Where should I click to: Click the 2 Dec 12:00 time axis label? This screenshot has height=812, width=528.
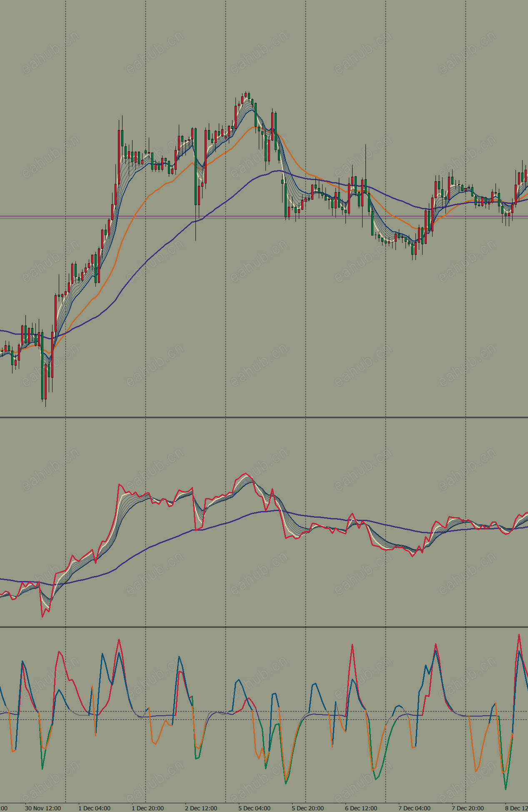(x=201, y=808)
